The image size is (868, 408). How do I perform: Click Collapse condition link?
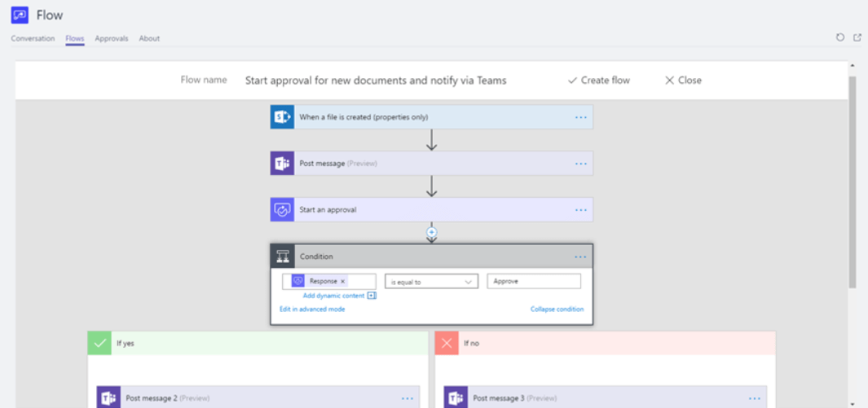(x=557, y=309)
